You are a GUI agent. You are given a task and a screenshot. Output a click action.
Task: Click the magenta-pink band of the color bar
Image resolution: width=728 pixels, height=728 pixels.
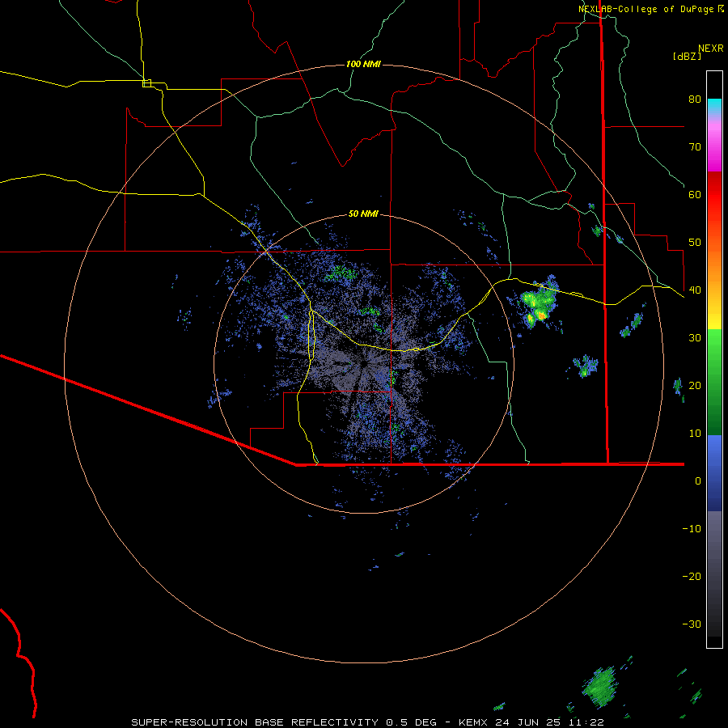pos(714,144)
